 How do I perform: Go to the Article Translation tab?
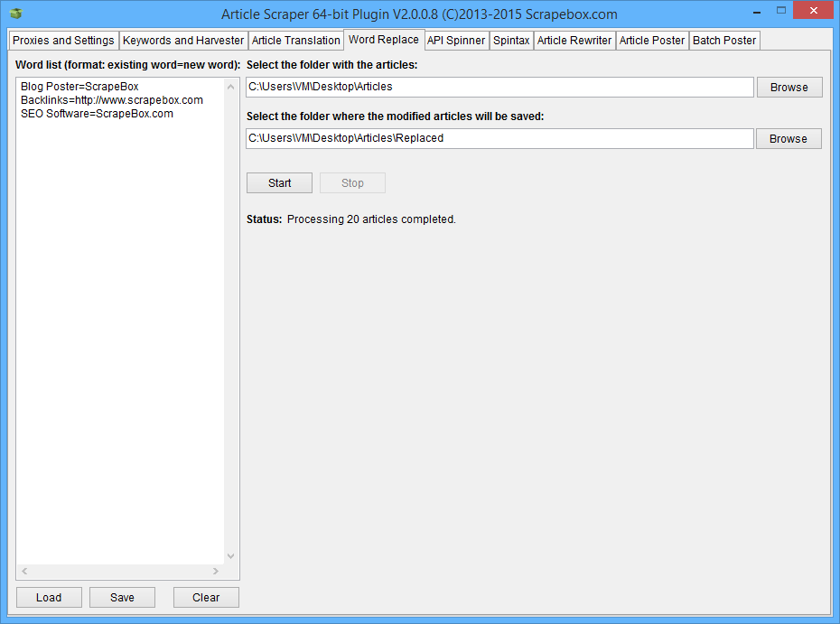(x=295, y=41)
